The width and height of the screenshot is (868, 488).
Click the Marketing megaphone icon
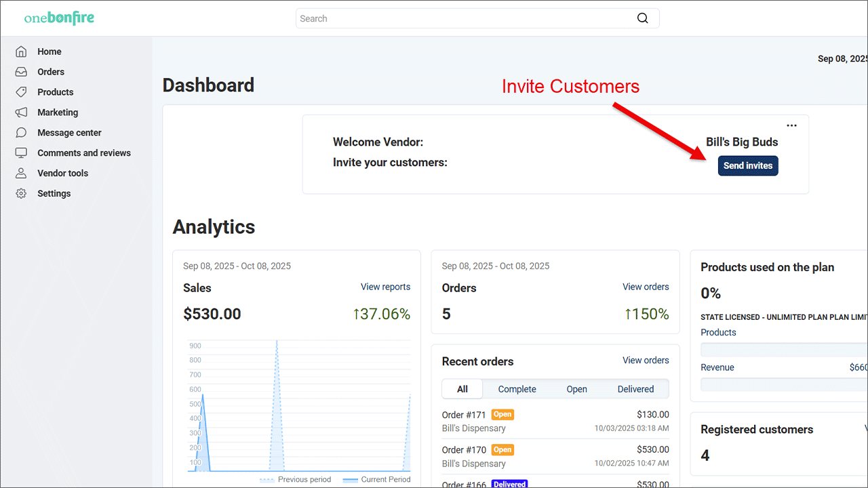[22, 113]
